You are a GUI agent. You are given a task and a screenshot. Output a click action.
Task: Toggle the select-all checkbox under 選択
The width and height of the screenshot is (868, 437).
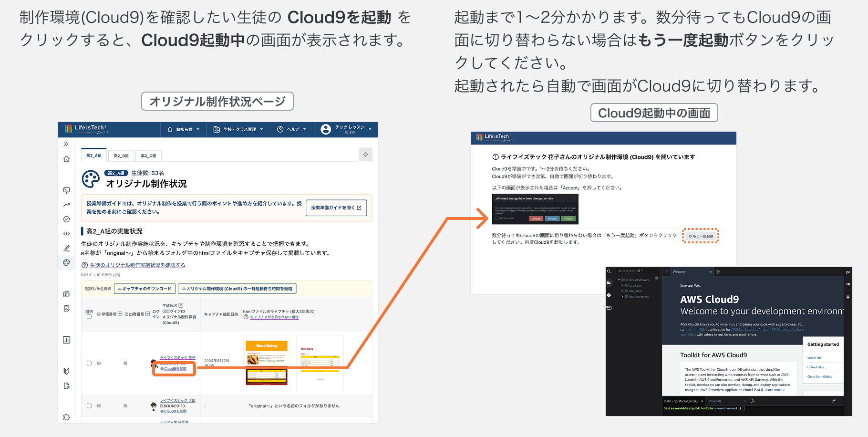point(89,317)
